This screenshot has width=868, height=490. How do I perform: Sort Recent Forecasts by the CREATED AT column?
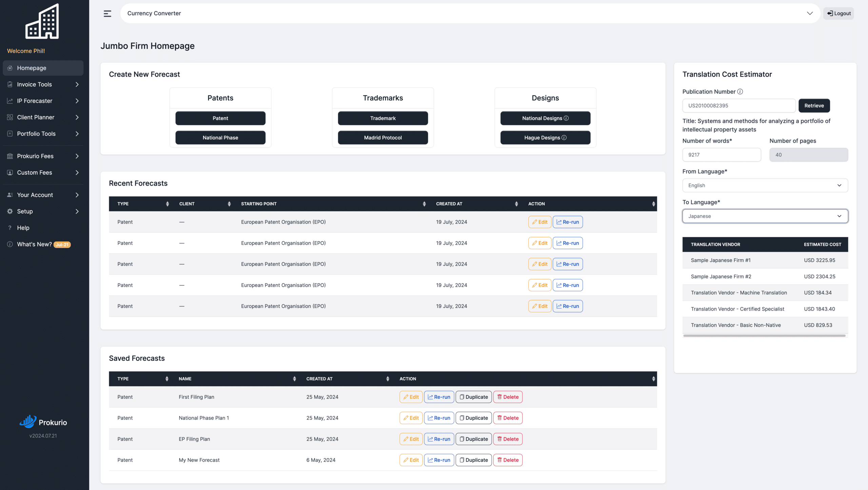(516, 204)
